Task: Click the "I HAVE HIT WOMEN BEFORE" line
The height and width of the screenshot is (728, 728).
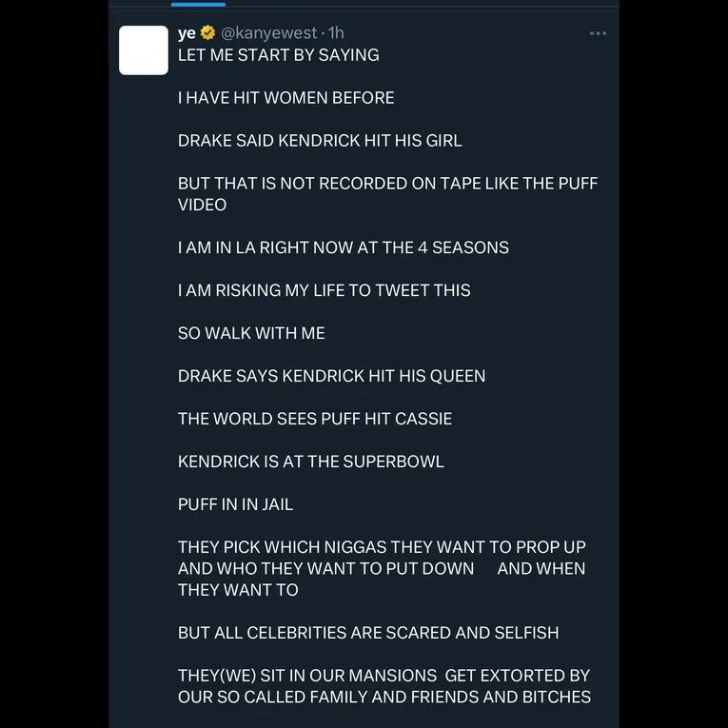Action: [285, 98]
